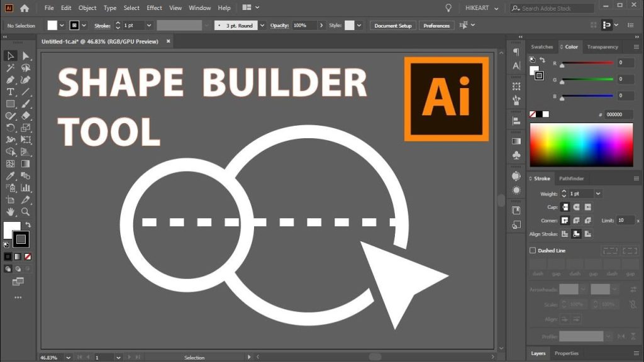Open the Stroke weight dropdown
Viewport: 644px width, 362px height.
597,194
